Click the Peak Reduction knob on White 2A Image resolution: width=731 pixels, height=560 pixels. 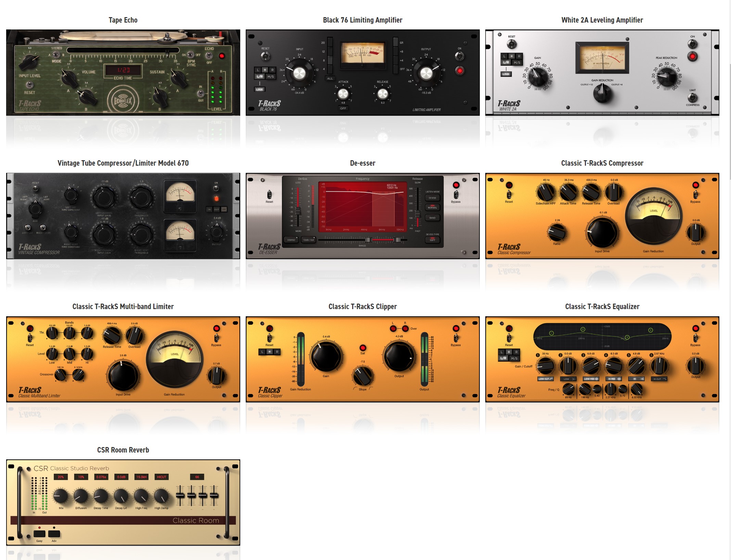pyautogui.click(x=667, y=77)
